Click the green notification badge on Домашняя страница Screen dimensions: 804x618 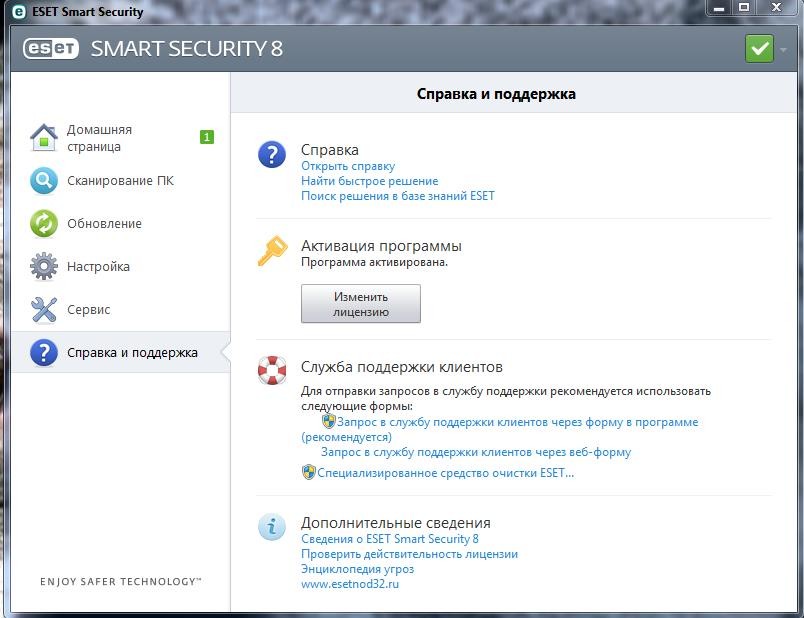(207, 137)
